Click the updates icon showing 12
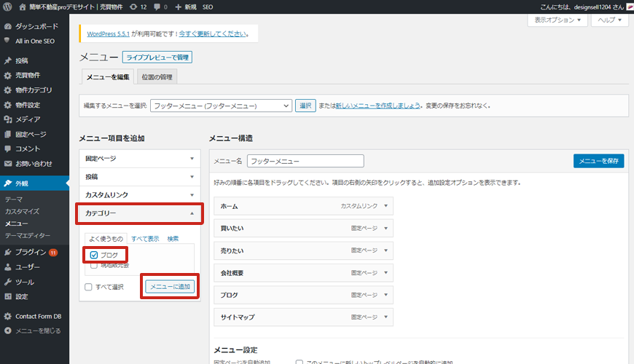634x364 pixels. (x=133, y=7)
